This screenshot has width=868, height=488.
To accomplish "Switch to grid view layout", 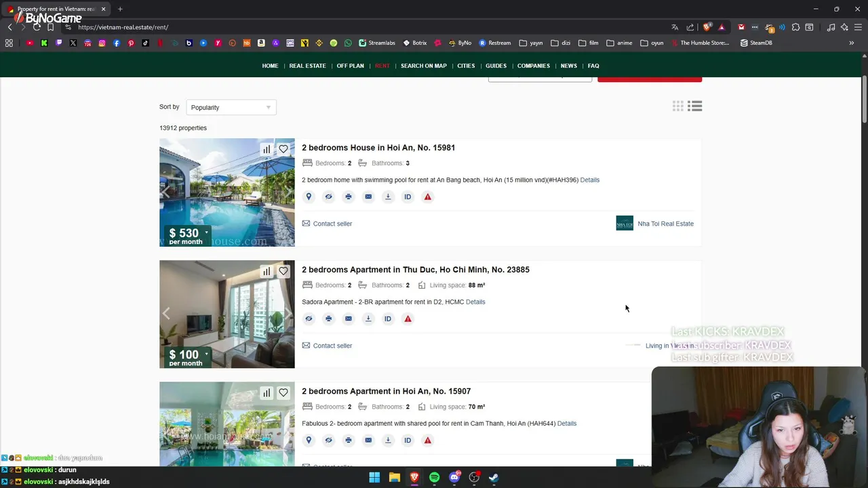I will pos(678,106).
